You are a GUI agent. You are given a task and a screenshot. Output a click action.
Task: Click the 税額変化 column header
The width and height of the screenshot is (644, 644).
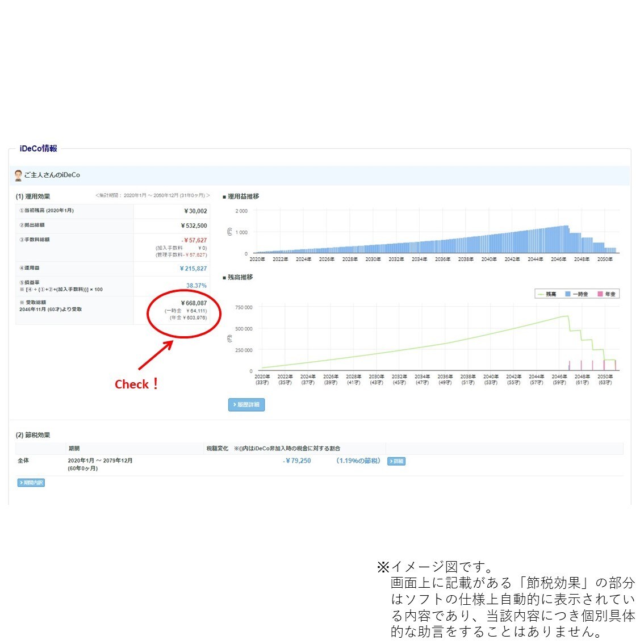[218, 449]
